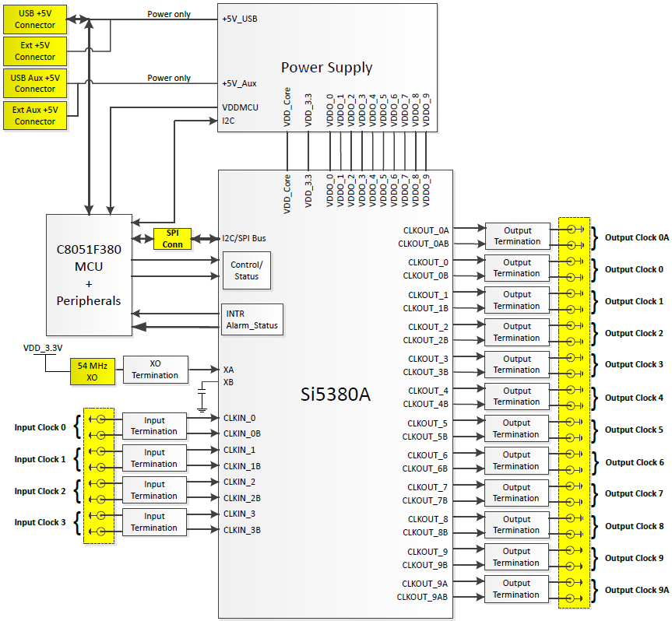The width and height of the screenshot is (672, 621).
Task: Click the curly brace beside Output Clock 9A
Action: 594,591
